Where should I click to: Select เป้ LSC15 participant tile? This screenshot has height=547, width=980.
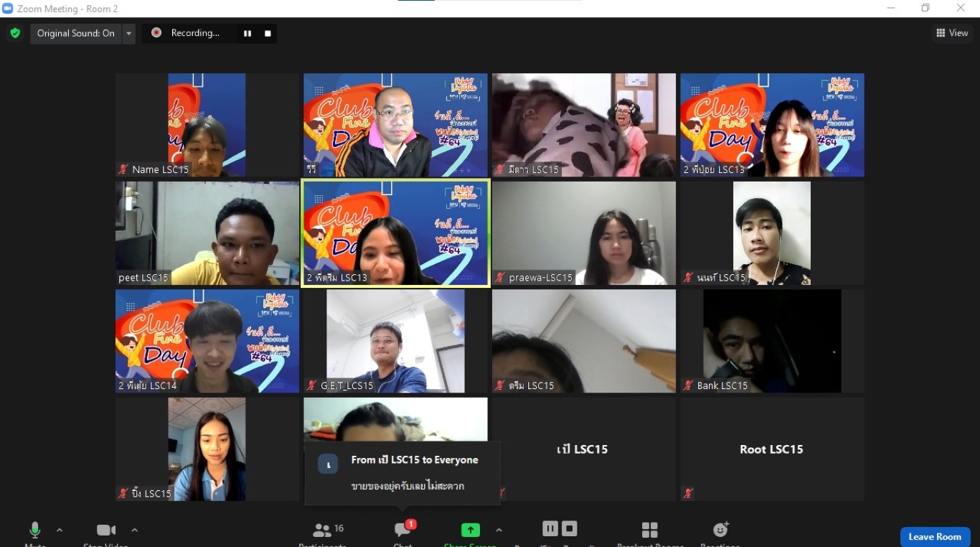[x=584, y=449]
